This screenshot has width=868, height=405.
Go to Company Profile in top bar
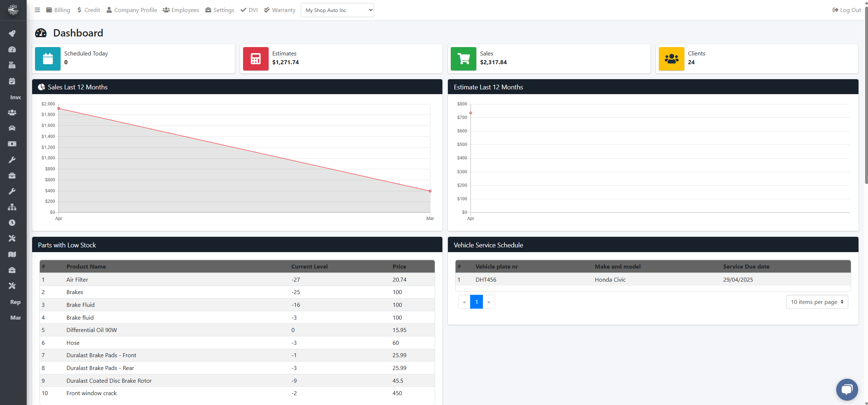coord(131,10)
